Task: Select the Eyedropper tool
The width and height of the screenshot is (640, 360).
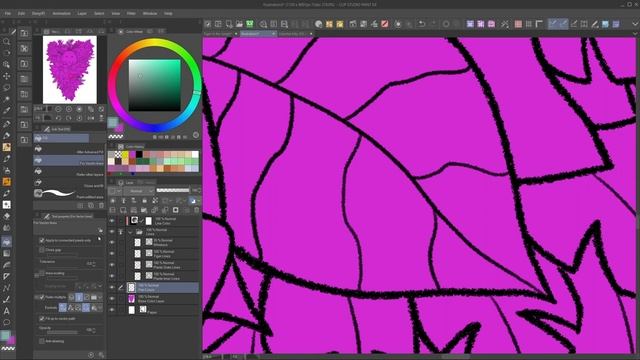Action: 7,110
